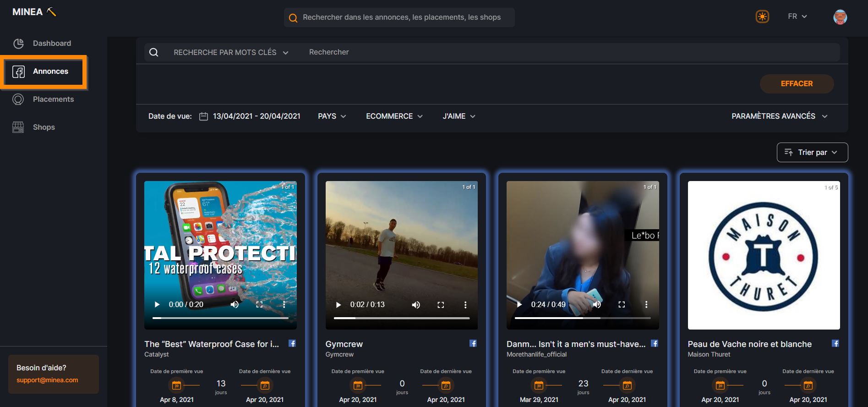The height and width of the screenshot is (407, 868).
Task: Click last-seen calendar icon on Gymcrew card
Action: point(446,385)
